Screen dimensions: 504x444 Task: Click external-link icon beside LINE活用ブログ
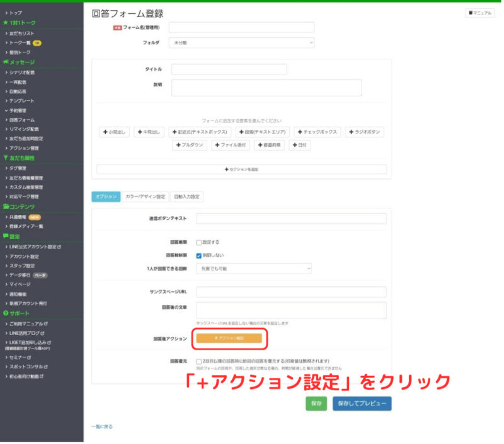42,334
